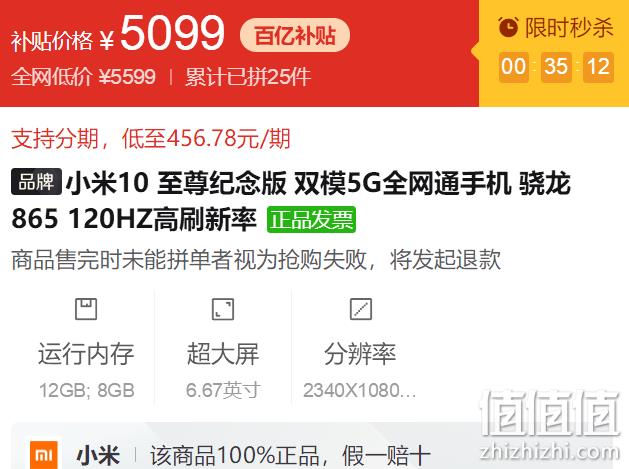629x469 pixels.
Task: Click the 5099 subsidized price
Action: point(172,33)
